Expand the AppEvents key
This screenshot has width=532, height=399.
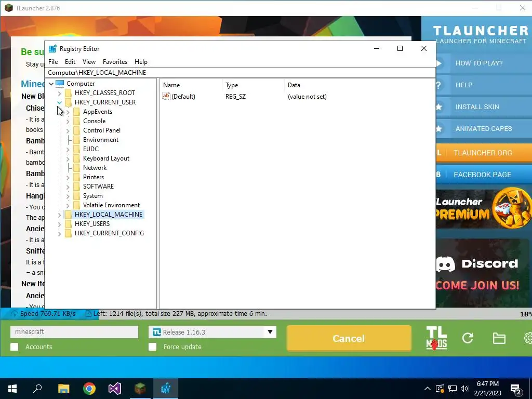pyautogui.click(x=68, y=112)
